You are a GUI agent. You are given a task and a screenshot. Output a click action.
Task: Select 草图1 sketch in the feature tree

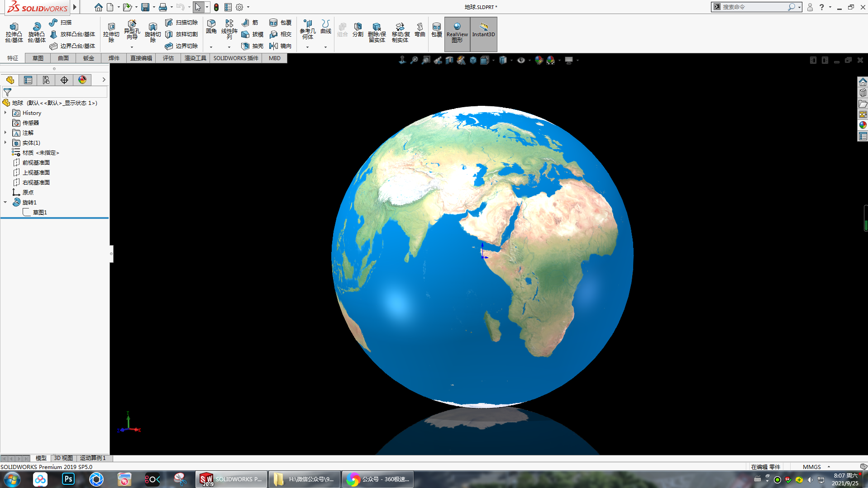point(40,212)
